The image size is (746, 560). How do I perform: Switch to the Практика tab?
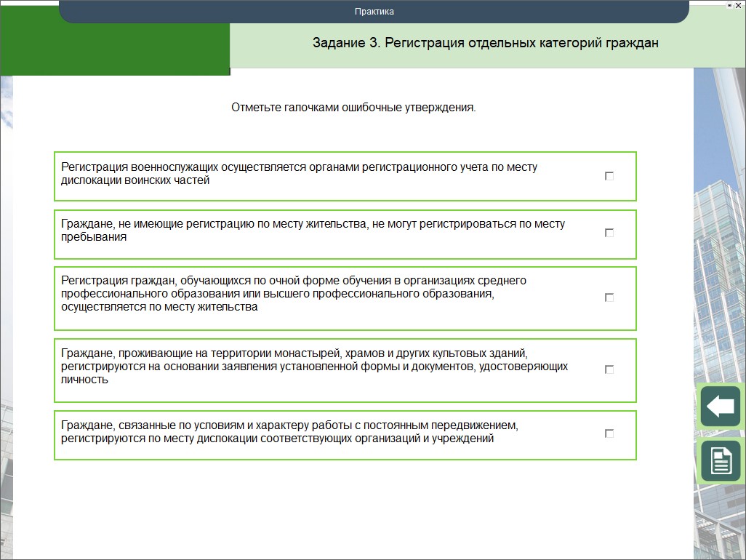(374, 12)
